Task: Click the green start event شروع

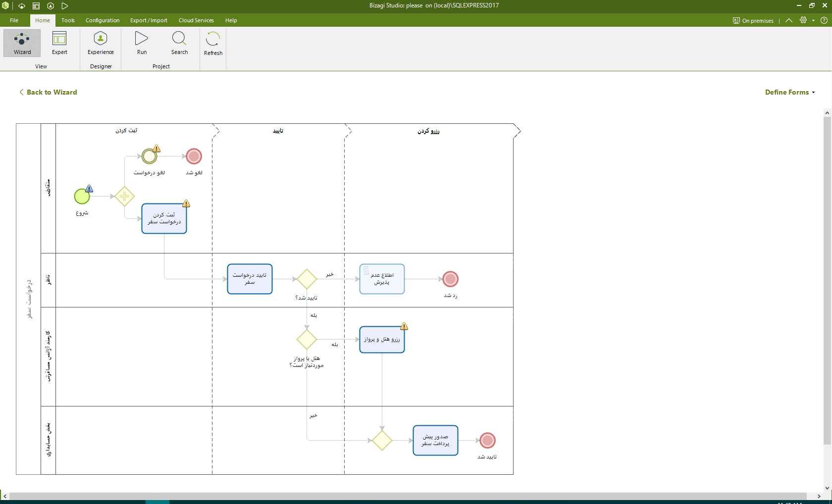Action: click(82, 197)
